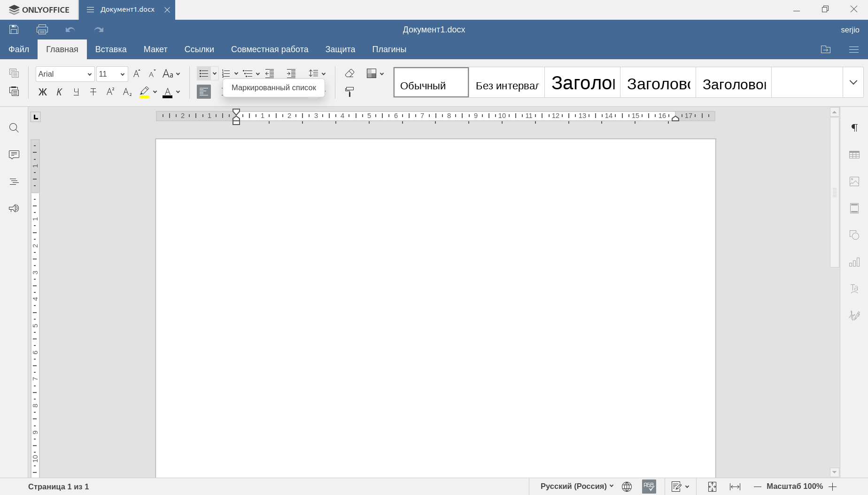868x495 pixels.
Task: Apply numbered list
Action: pos(226,74)
